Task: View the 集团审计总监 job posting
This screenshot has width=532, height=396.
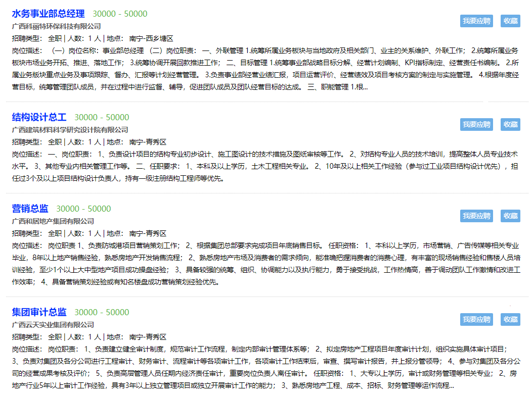Action: (x=39, y=312)
